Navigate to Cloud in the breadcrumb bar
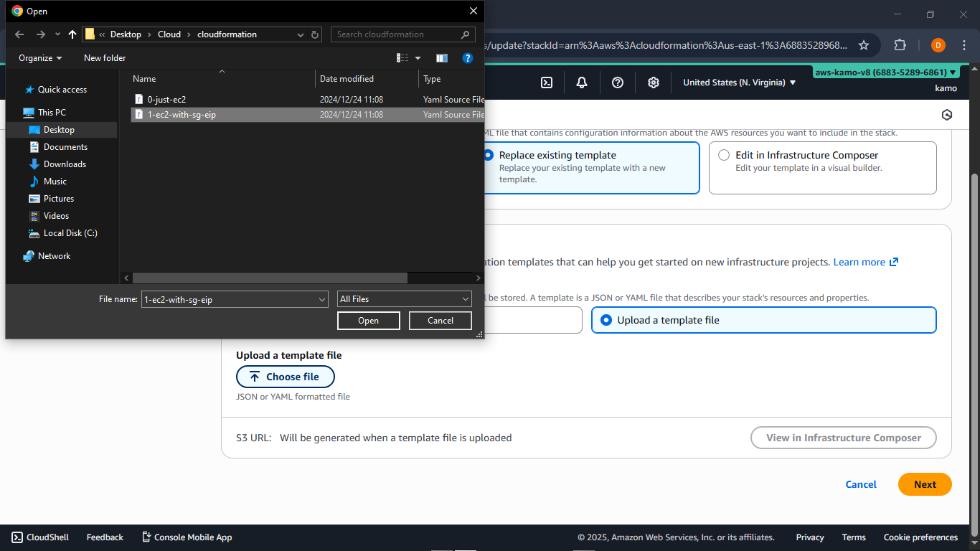 coord(169,34)
